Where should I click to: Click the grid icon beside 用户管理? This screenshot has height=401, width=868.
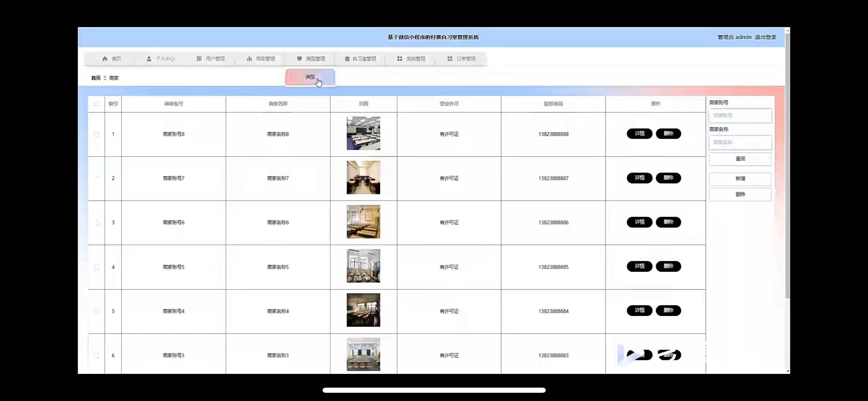(x=199, y=59)
